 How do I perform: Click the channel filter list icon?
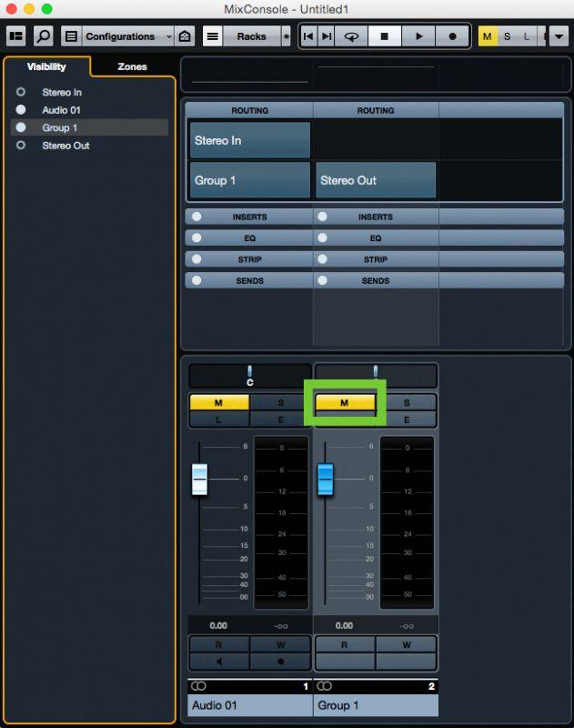[x=71, y=36]
